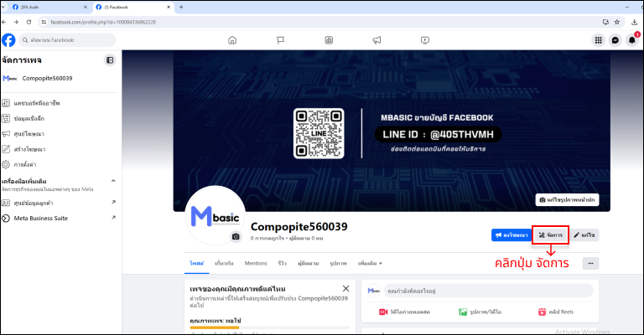Viewport: 644px width, 335px height.
Task: Click the browser forward arrow
Action: [x=16, y=22]
